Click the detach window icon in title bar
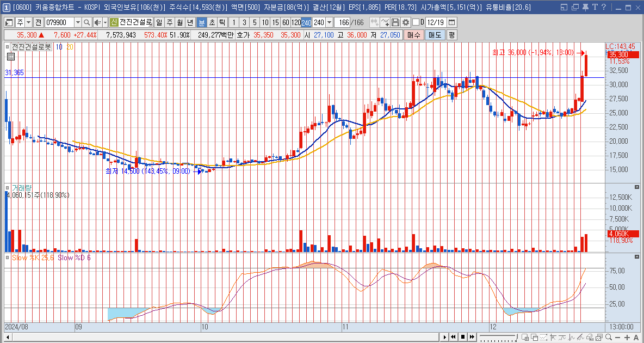 tap(575, 7)
